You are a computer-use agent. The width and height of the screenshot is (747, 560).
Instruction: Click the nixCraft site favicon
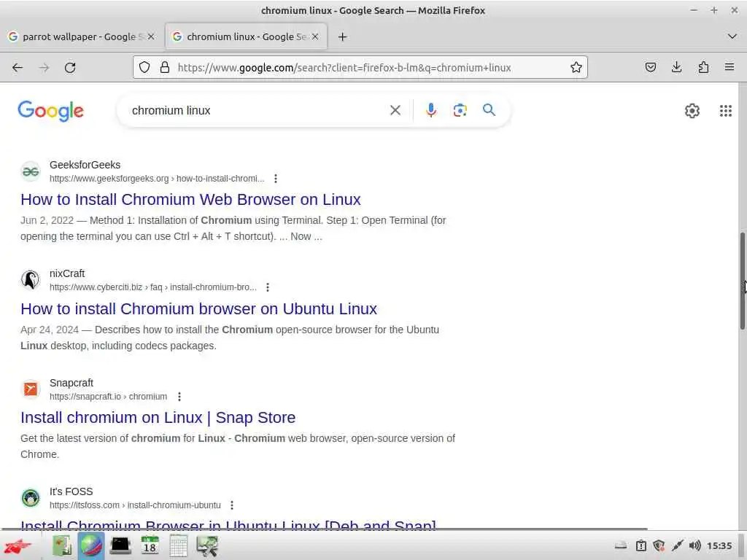click(31, 280)
